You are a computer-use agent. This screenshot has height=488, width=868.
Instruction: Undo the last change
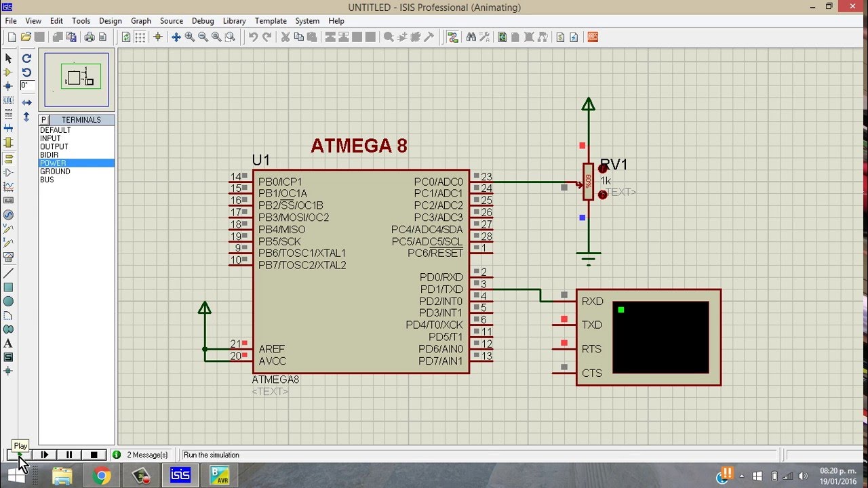click(253, 37)
